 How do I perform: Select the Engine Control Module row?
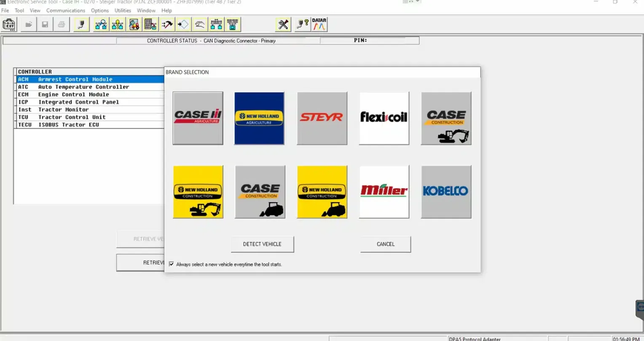(73, 95)
